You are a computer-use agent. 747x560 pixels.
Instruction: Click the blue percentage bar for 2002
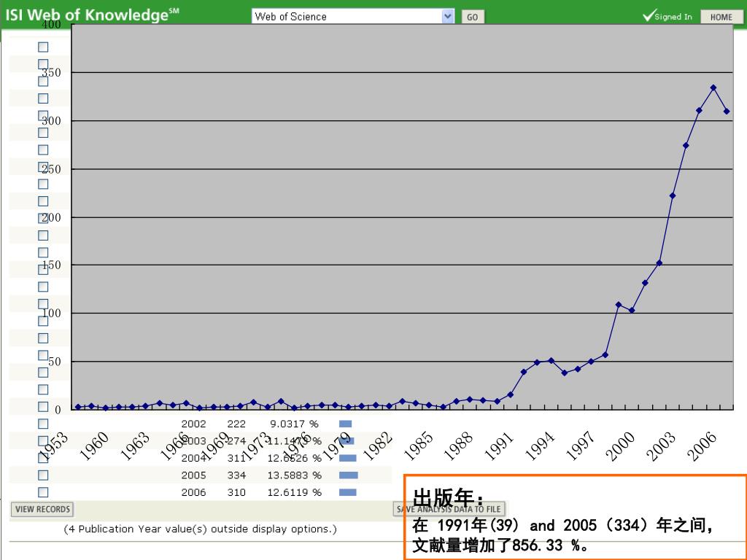click(x=345, y=424)
